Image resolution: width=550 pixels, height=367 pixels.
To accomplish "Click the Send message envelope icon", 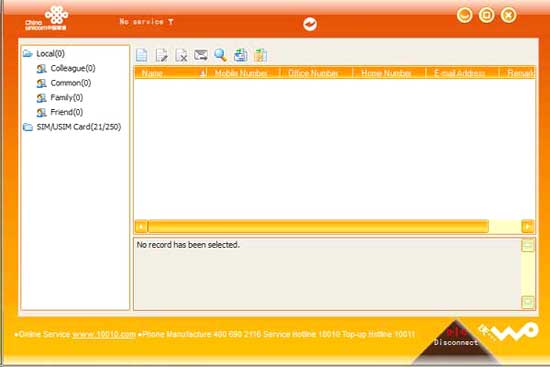I will point(201,55).
